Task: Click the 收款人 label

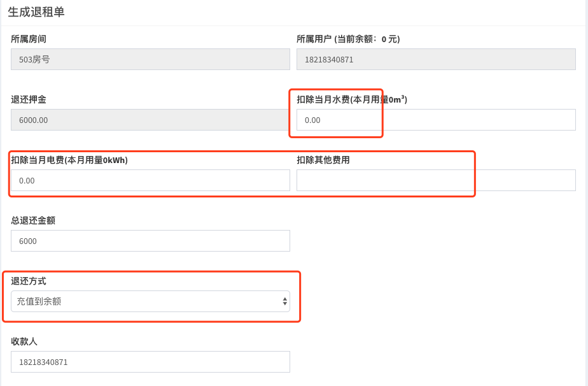Action: [24, 341]
